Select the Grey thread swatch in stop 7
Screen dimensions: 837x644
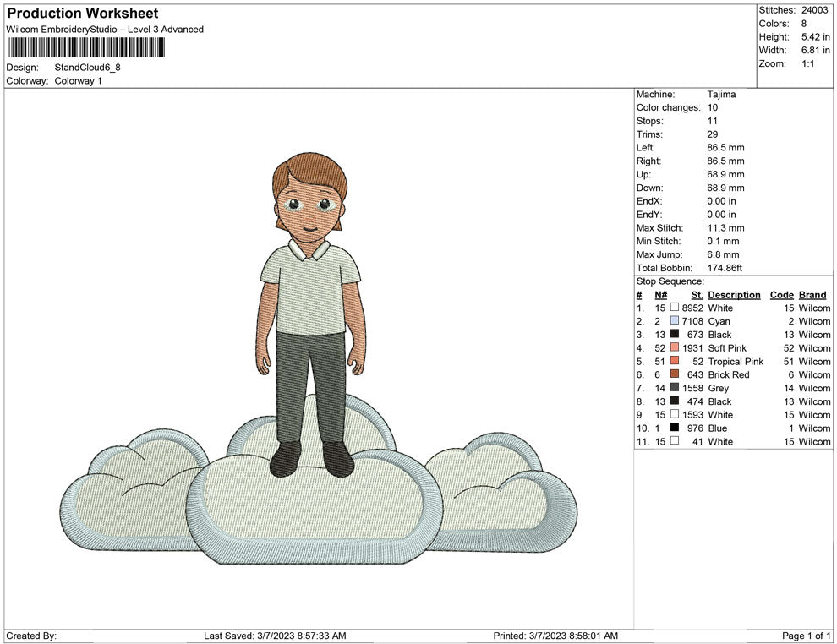point(674,388)
